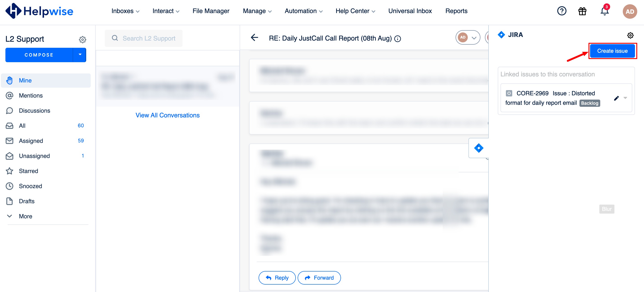Click View All Conversations link

[x=168, y=115]
